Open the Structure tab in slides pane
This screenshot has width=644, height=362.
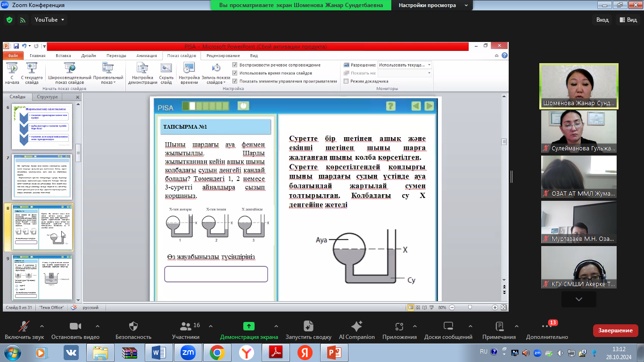point(47,97)
